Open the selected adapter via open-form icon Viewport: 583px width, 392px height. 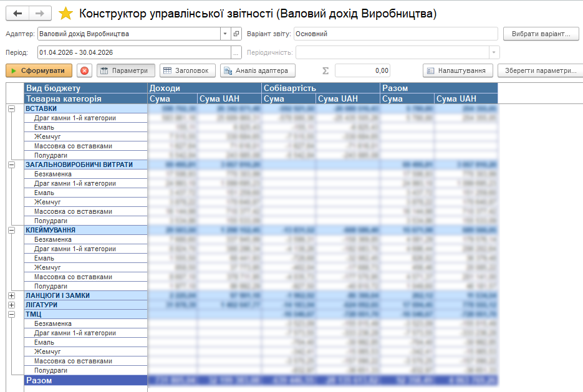[236, 34]
